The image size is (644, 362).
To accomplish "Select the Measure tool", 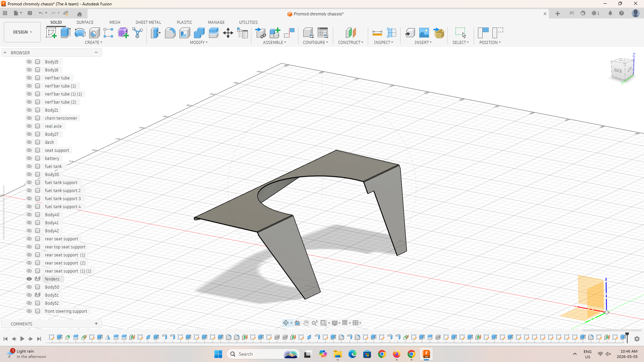I will tap(377, 33).
